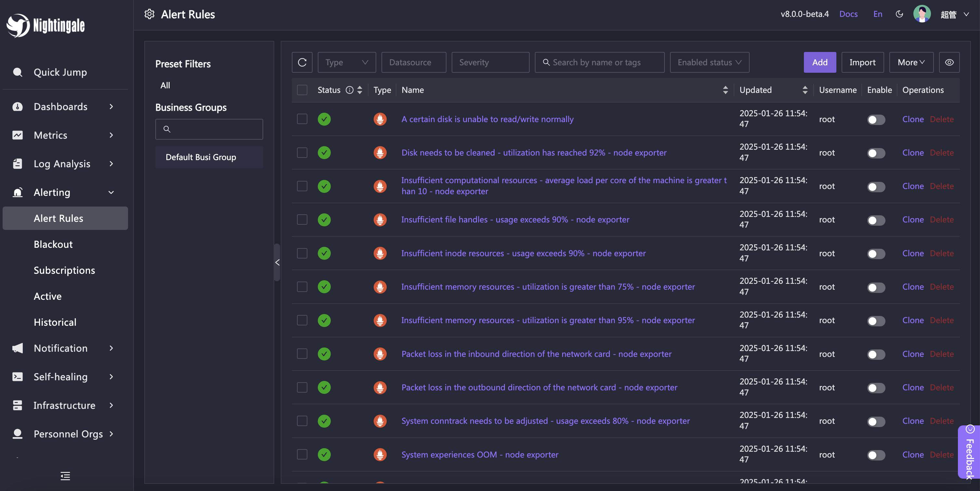The image size is (980, 491).
Task: Expand the Dashboards menu chevron
Action: 111,107
